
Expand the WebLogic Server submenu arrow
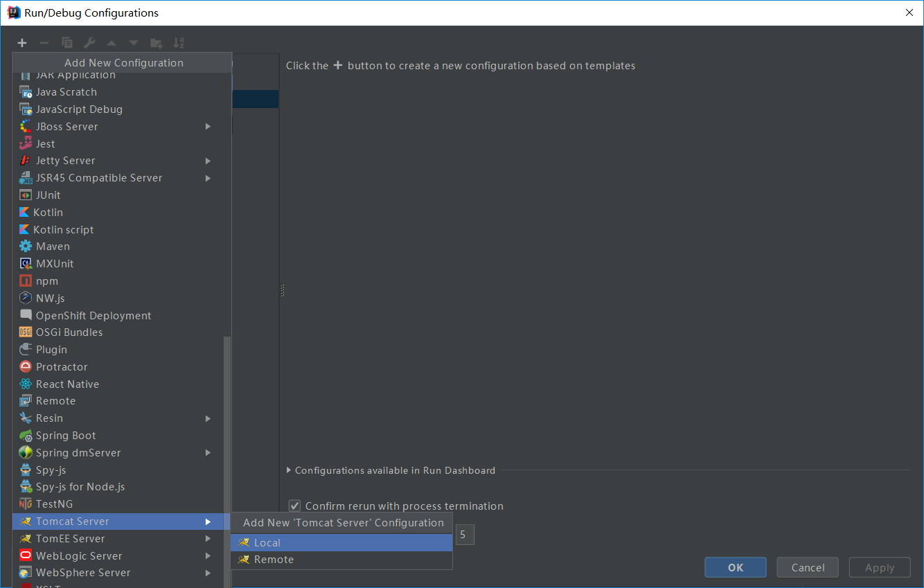(208, 556)
